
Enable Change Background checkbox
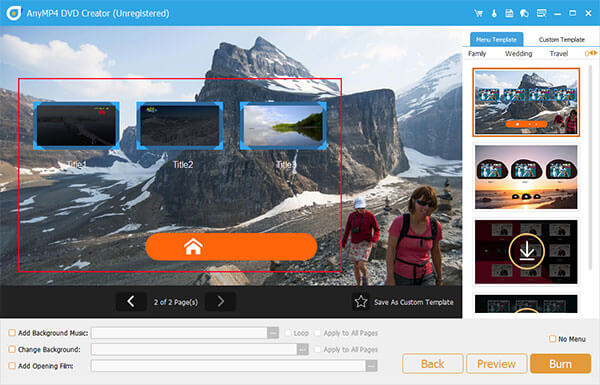tap(12, 349)
